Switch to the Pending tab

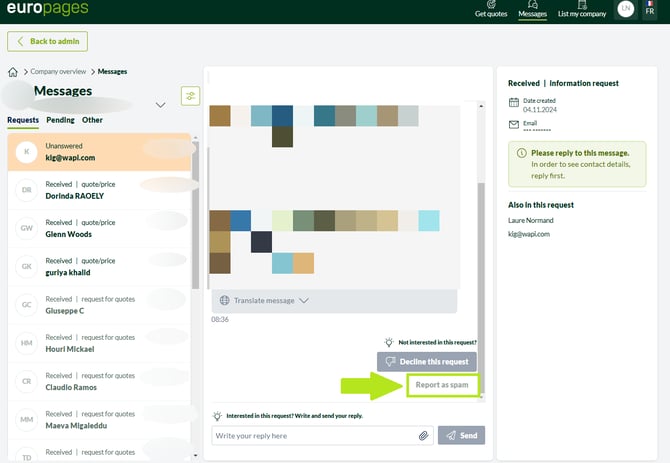60,120
